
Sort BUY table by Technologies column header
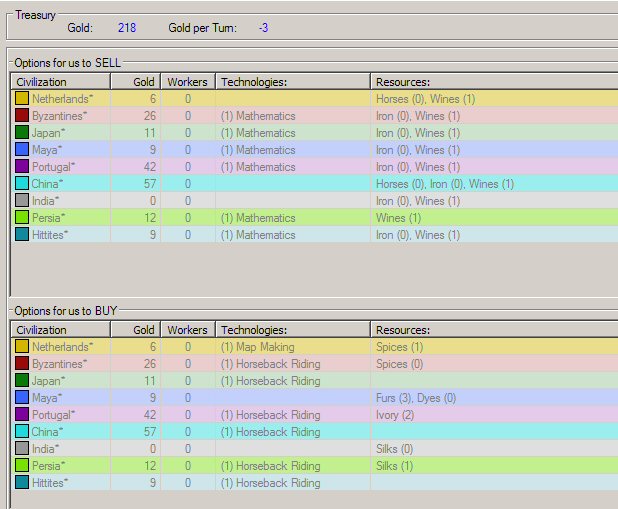[293, 330]
